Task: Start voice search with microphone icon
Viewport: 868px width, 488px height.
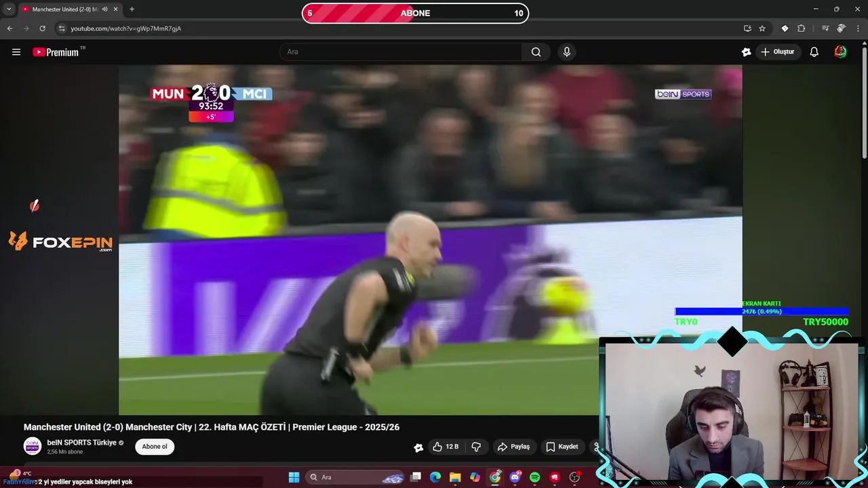Action: 567,52
